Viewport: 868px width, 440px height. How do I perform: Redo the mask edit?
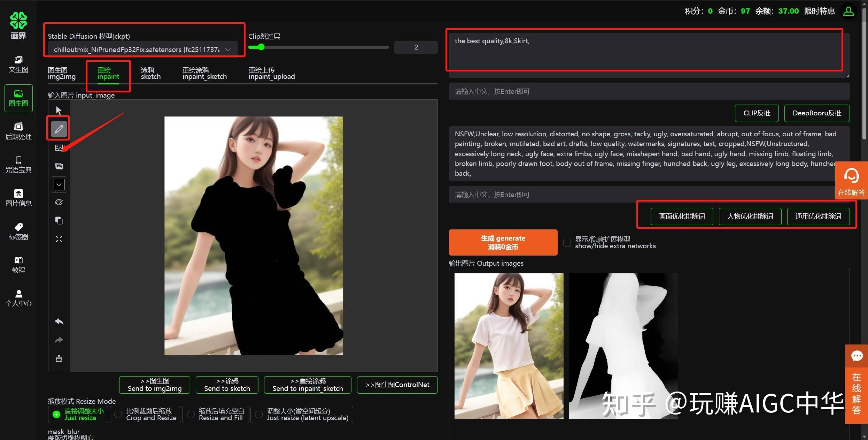(59, 340)
